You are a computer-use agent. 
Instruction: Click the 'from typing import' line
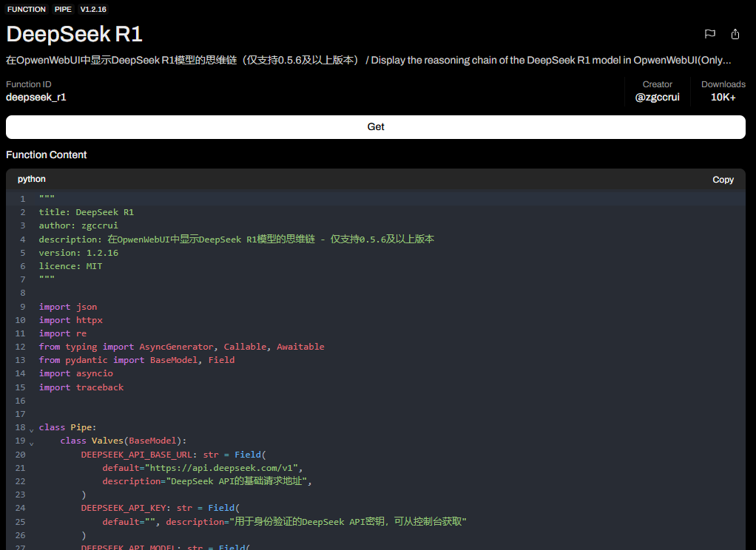pyautogui.click(x=182, y=347)
